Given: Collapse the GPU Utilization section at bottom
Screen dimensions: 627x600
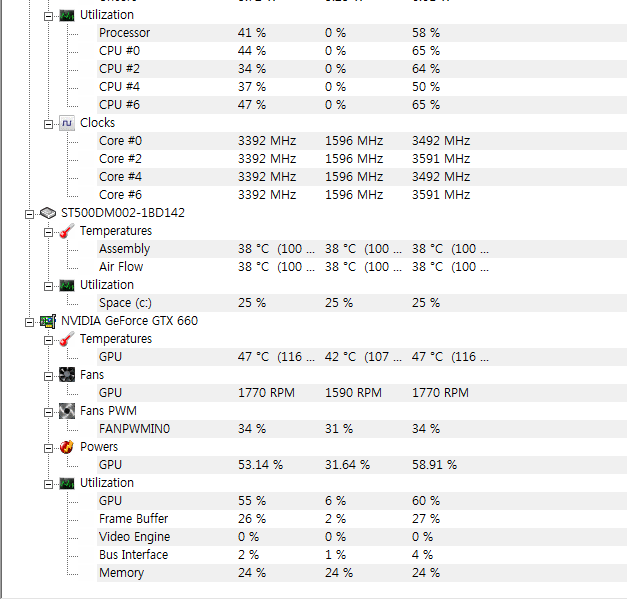Looking at the screenshot, I should pyautogui.click(x=48, y=484).
